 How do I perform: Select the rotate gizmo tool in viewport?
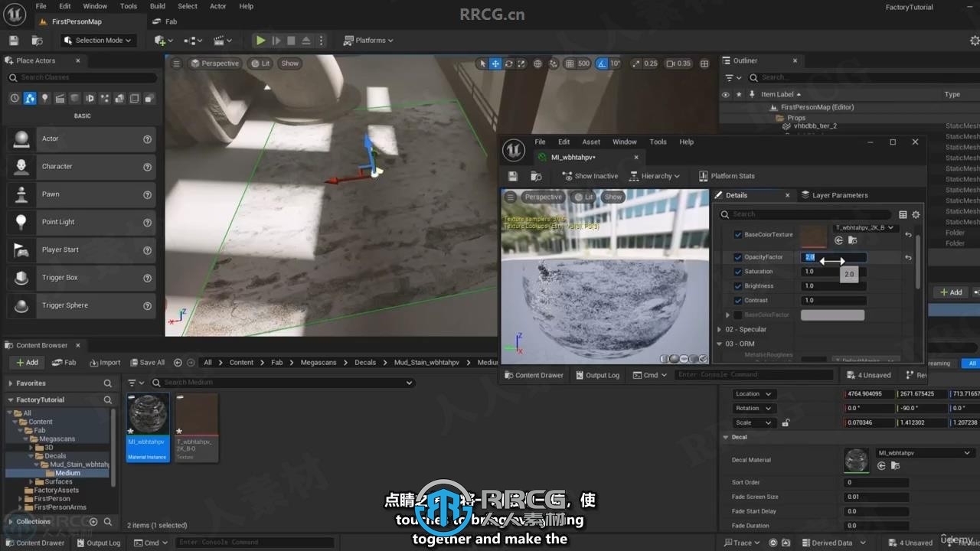(508, 64)
